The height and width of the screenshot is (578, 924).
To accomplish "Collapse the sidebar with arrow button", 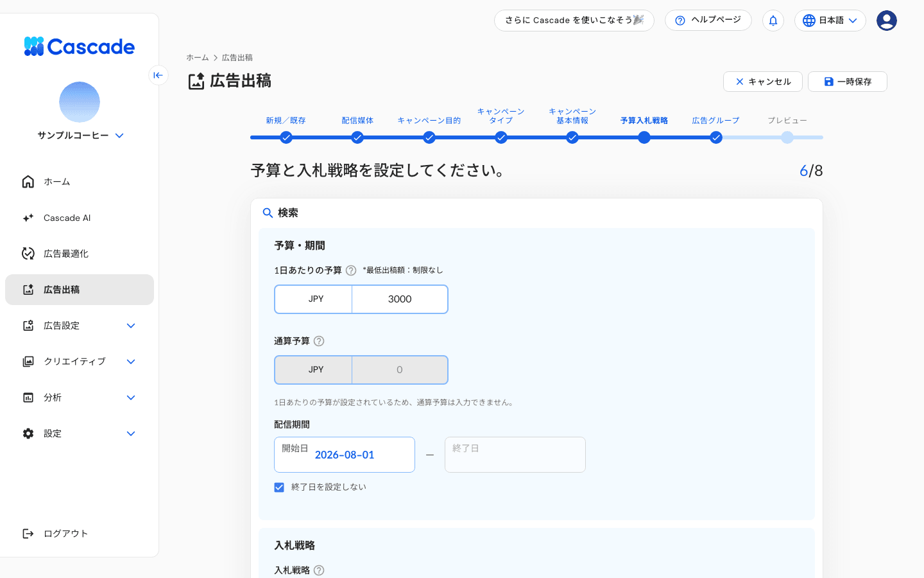I will click(158, 75).
